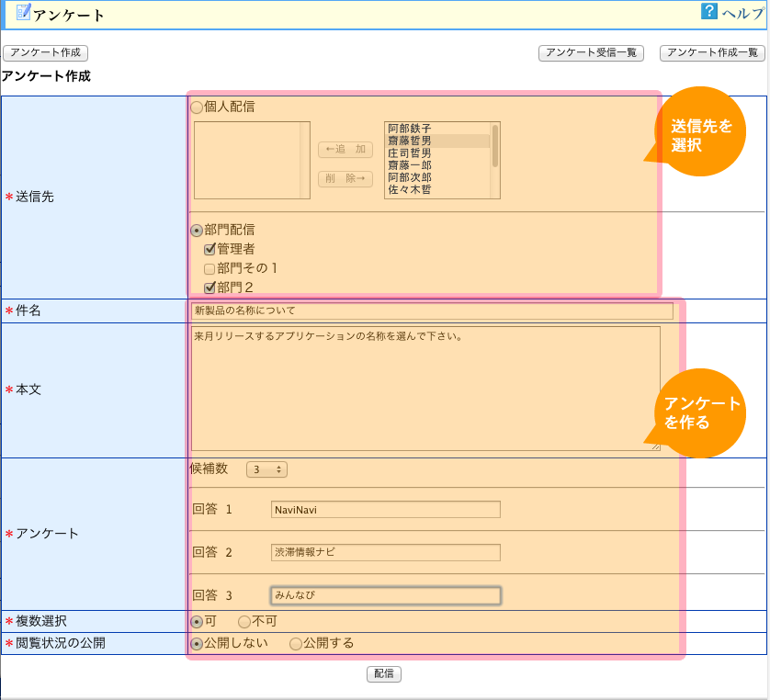The height and width of the screenshot is (700, 770).
Task: Click the text area resize handle
Action: pos(656,446)
